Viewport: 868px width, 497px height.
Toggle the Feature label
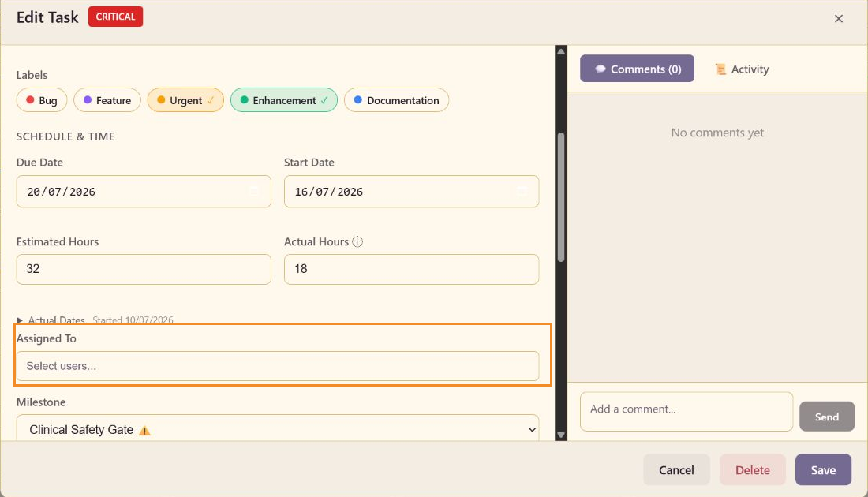coord(107,100)
